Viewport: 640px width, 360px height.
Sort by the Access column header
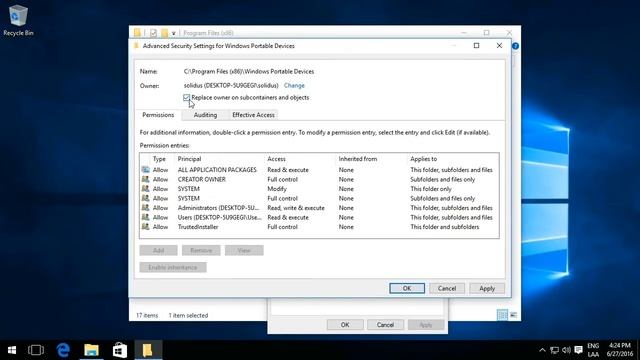pos(276,159)
